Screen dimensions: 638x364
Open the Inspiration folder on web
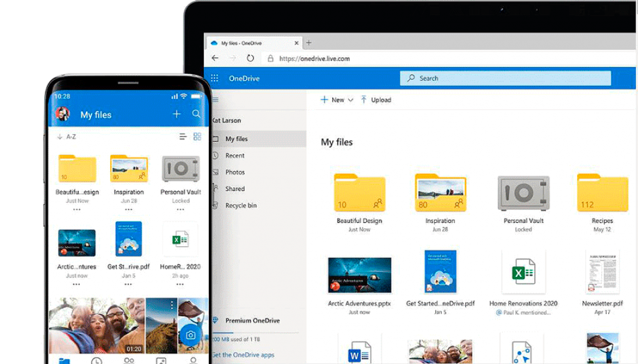pos(440,192)
